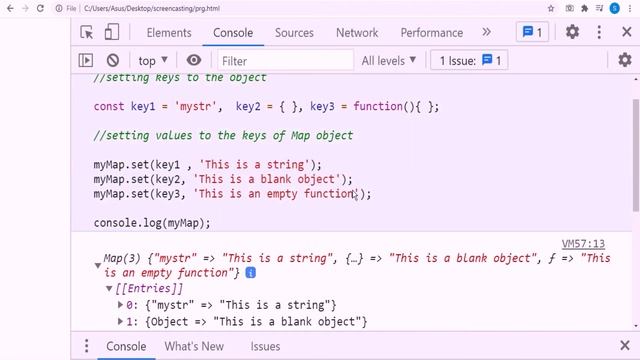Expand entry 1 blank object row
Screen dimensions: 640x360
120,321
